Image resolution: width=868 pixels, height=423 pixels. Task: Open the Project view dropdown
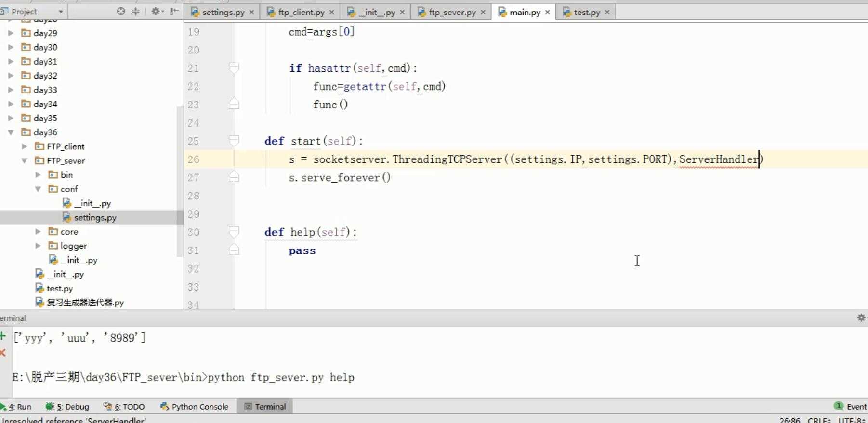click(x=61, y=12)
